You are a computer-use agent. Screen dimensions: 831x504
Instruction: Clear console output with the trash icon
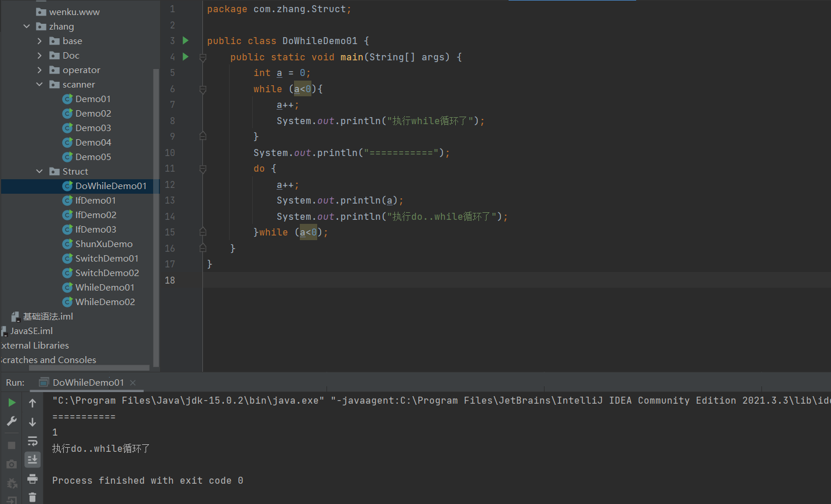point(32,498)
